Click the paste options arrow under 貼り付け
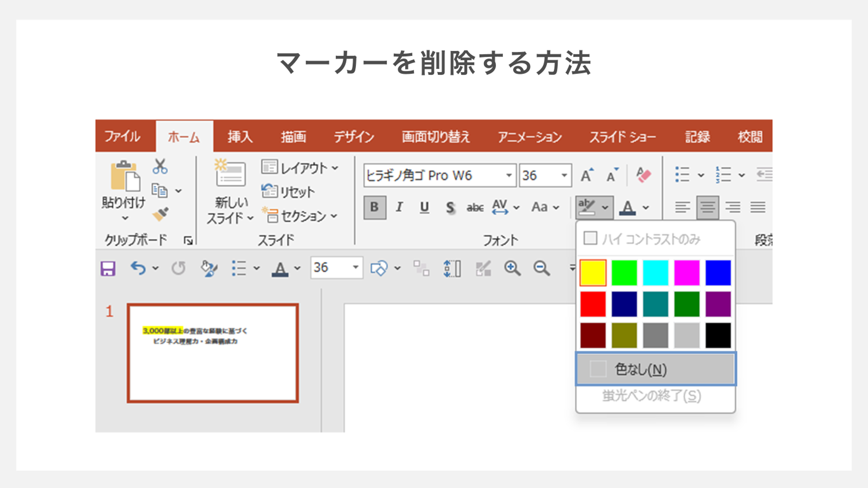This screenshot has width=868, height=488. pyautogui.click(x=125, y=218)
